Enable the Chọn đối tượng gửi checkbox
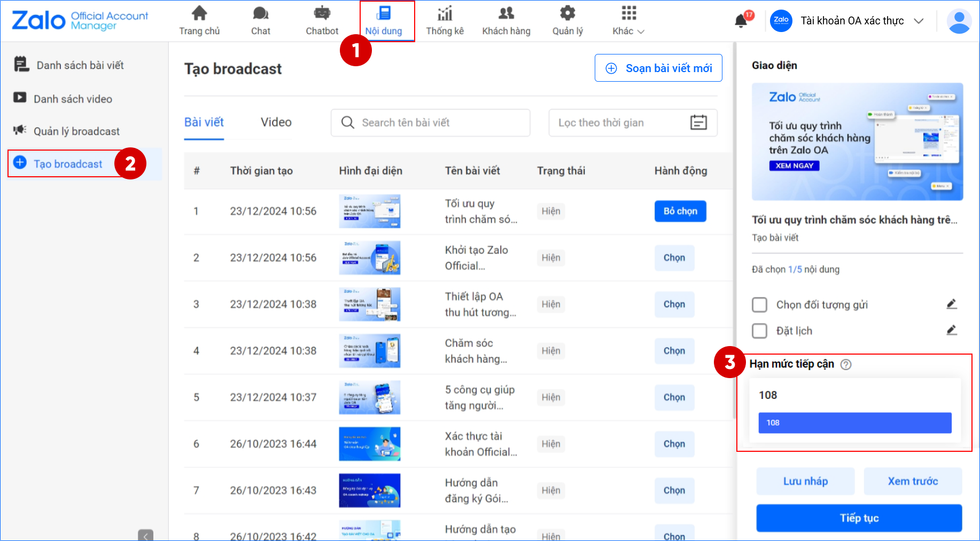 (759, 305)
